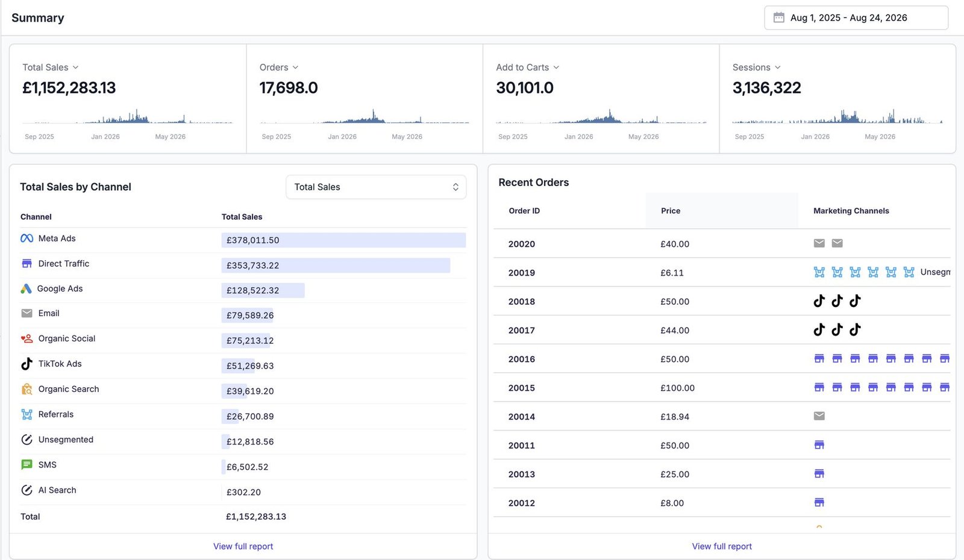Open the Sessions metric dropdown
The width and height of the screenshot is (964, 560).
(x=757, y=67)
